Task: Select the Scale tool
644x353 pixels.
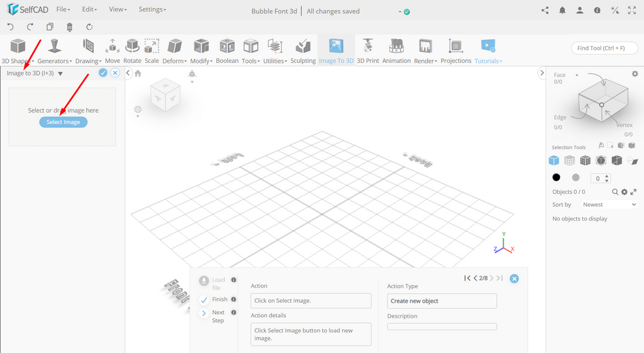Action: pyautogui.click(x=152, y=51)
